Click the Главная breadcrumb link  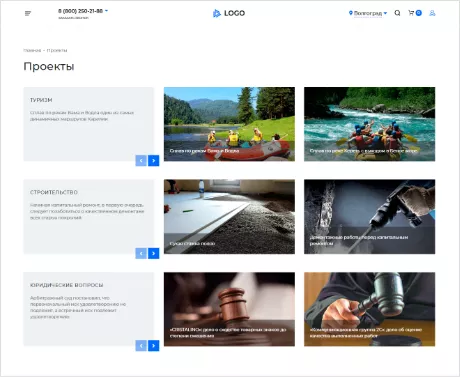pos(32,50)
